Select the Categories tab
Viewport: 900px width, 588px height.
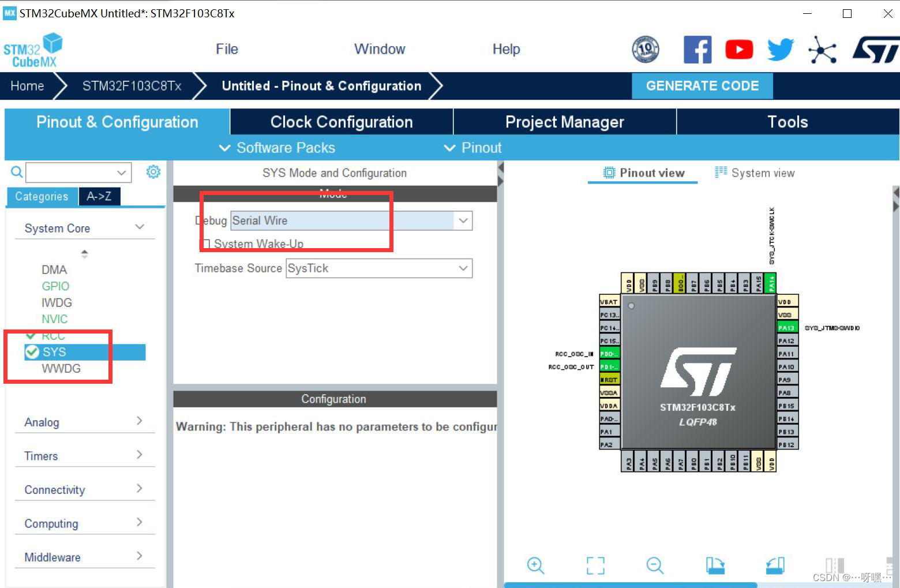click(42, 196)
